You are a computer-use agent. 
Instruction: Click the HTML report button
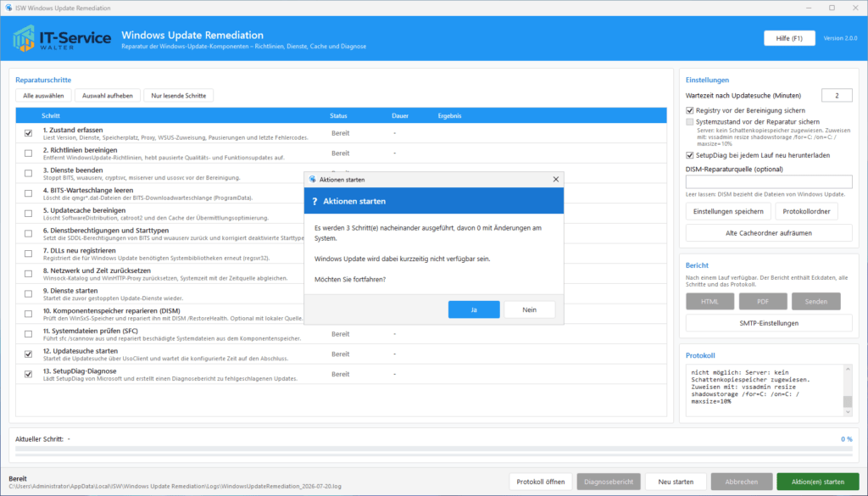(709, 302)
